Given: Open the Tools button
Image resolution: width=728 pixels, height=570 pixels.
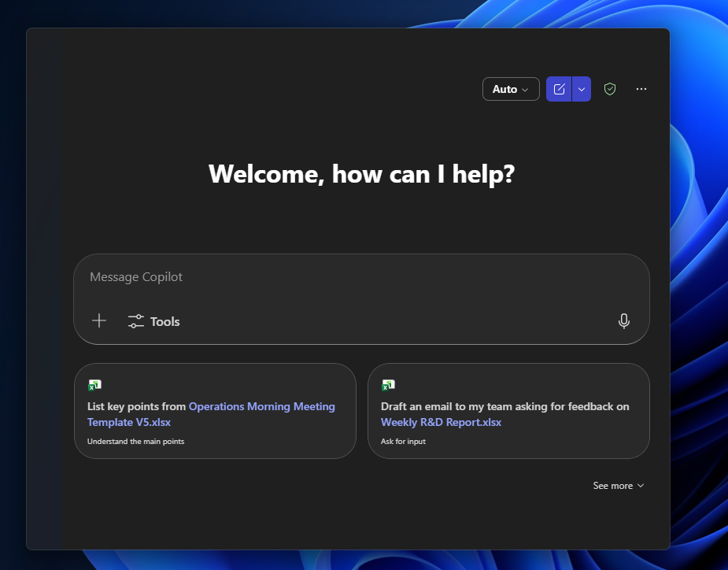Looking at the screenshot, I should pyautogui.click(x=153, y=321).
